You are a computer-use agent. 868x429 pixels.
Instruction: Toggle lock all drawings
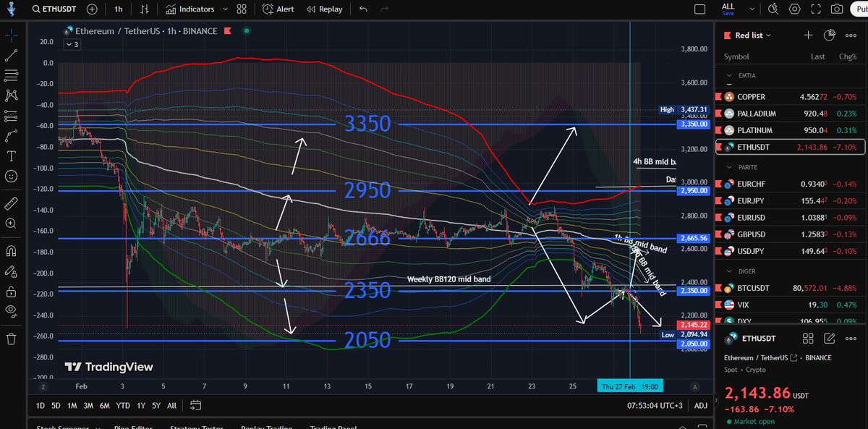click(11, 292)
